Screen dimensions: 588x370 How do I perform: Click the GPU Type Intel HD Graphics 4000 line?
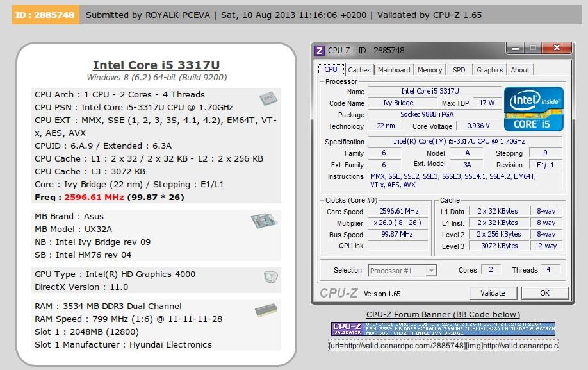115,274
